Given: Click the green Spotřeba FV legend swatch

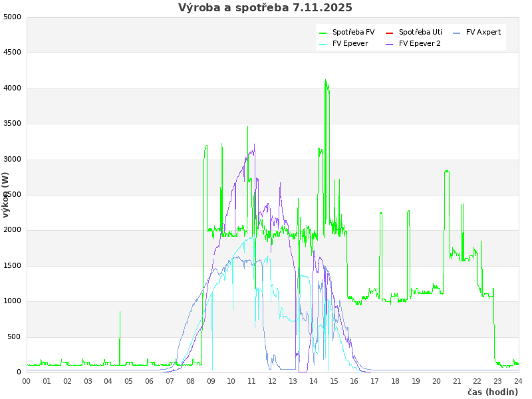Looking at the screenshot, I should (323, 33).
